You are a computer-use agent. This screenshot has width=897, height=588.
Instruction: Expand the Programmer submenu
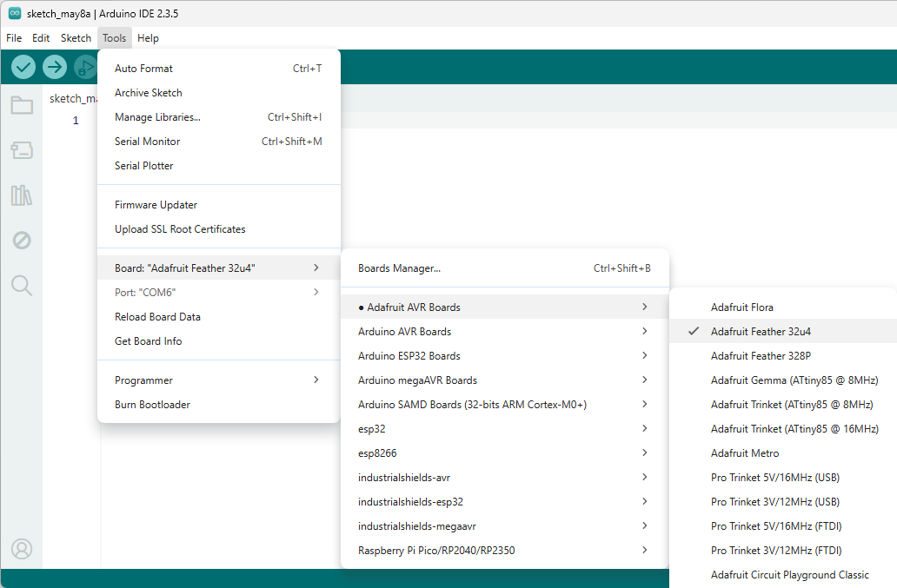point(219,380)
